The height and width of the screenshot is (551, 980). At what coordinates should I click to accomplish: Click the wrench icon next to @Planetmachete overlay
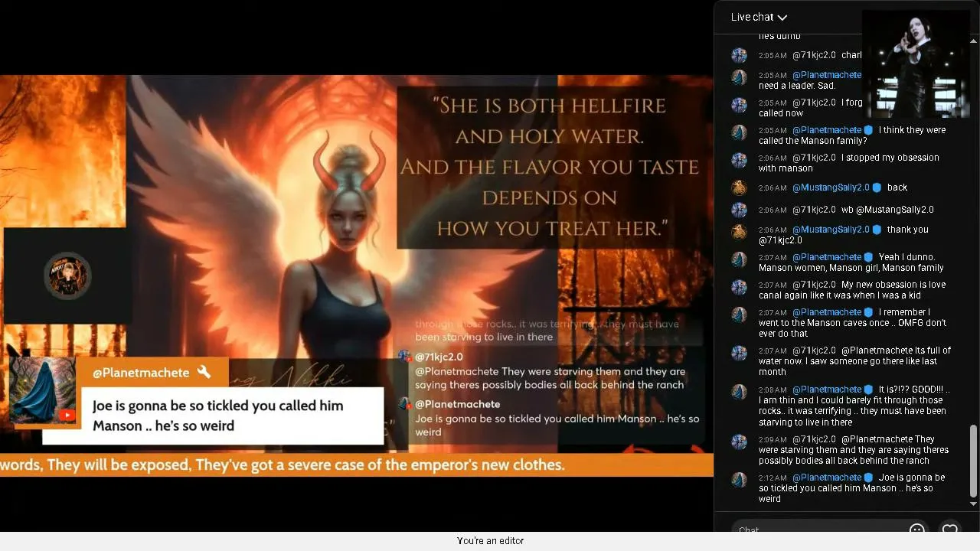pos(204,372)
